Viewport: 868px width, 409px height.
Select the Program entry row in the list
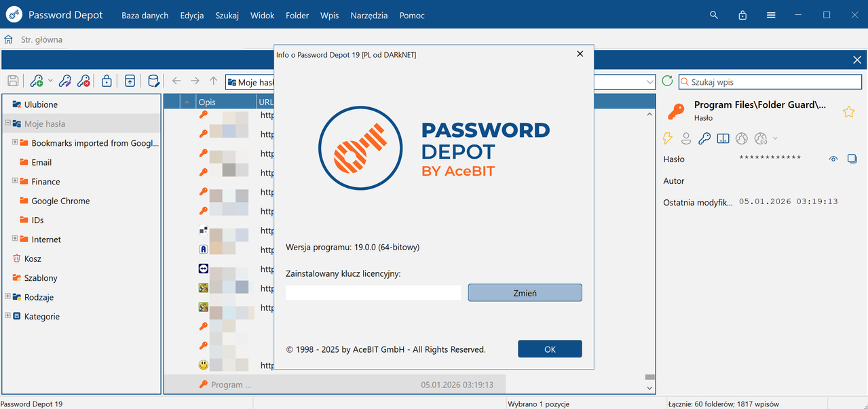[335, 385]
